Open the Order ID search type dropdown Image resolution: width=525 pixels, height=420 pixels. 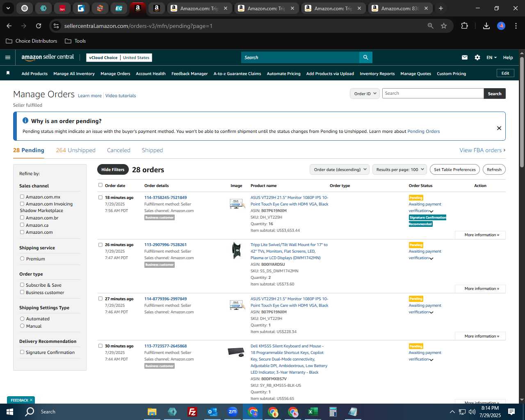click(x=365, y=94)
